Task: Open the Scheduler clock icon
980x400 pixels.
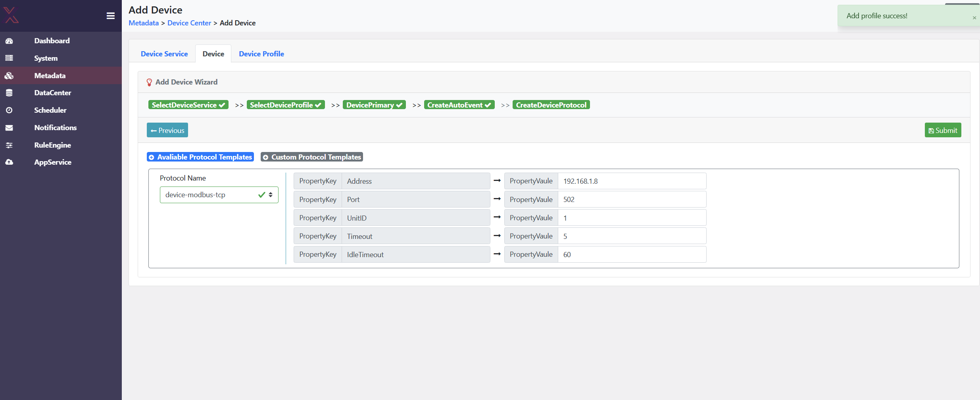Action: [10, 110]
